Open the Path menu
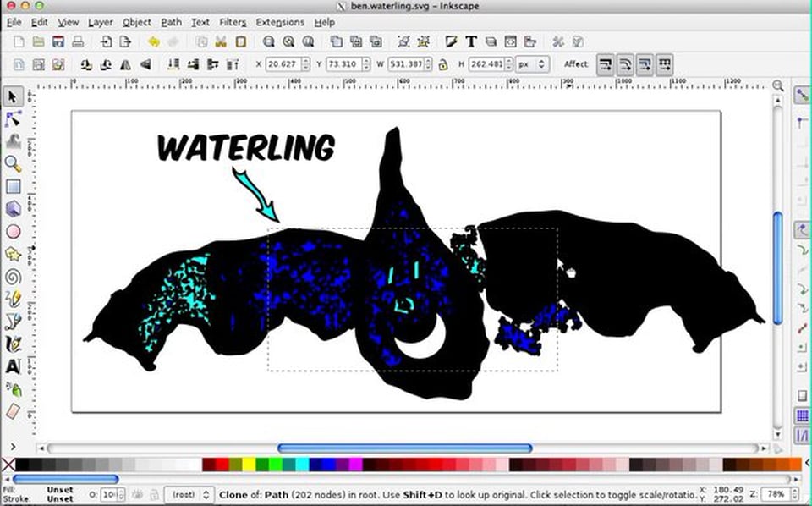This screenshot has width=812, height=506. pos(170,22)
